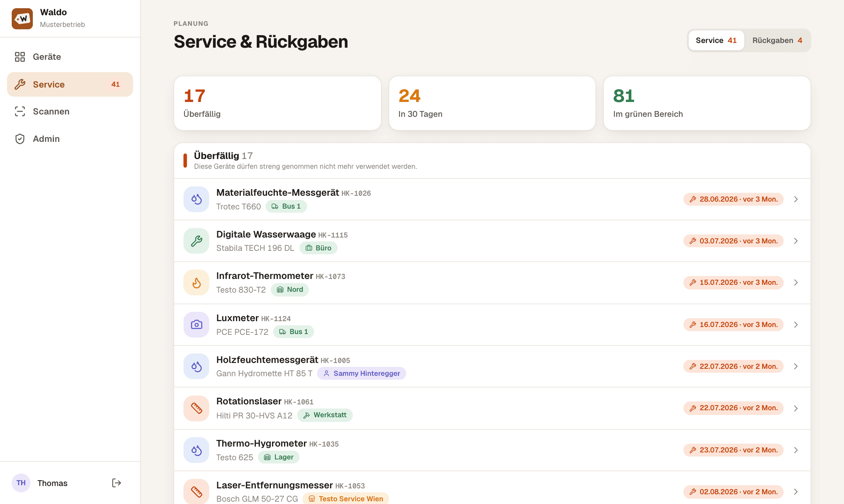Image resolution: width=844 pixels, height=504 pixels.
Task: Open the Scannen page
Action: 70,111
